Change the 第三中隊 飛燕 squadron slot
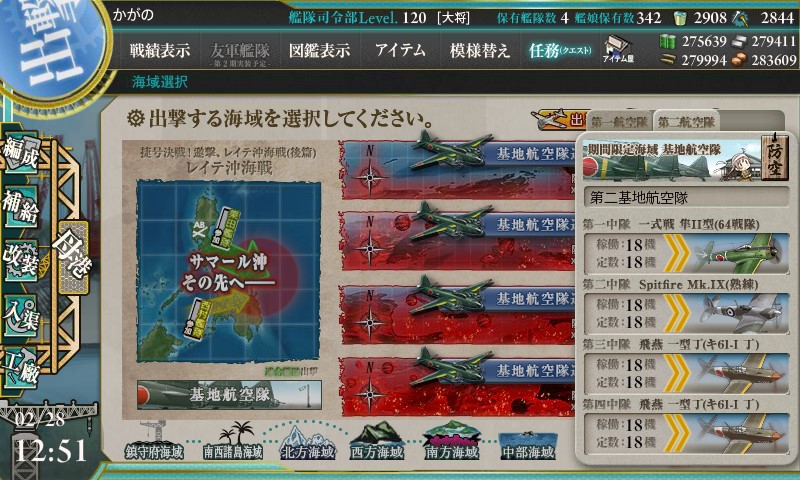Viewport: 800px width, 480px height. [686, 373]
